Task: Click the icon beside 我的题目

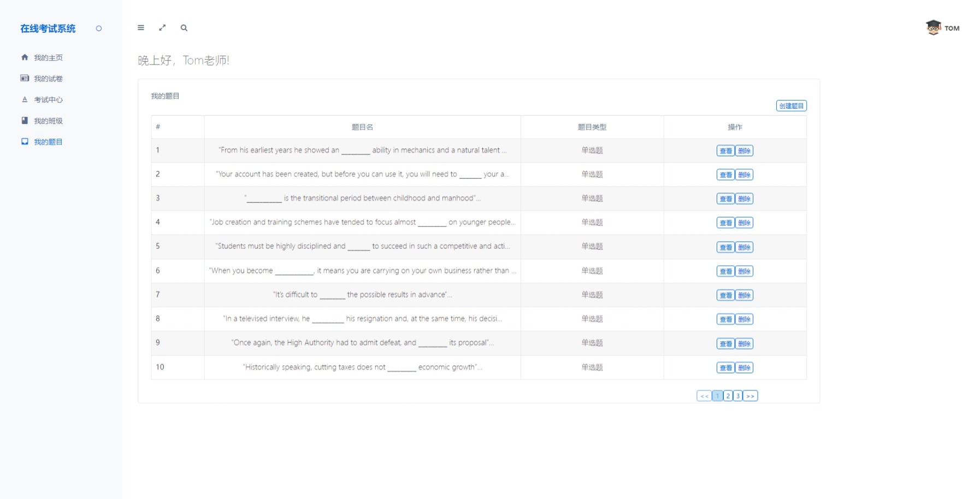Action: (x=25, y=141)
